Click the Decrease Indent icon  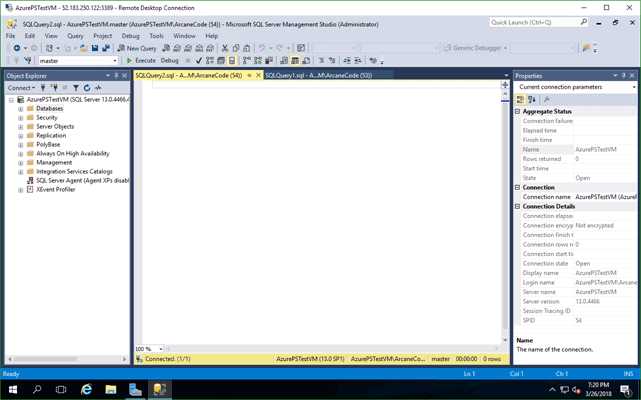pyautogui.click(x=347, y=61)
